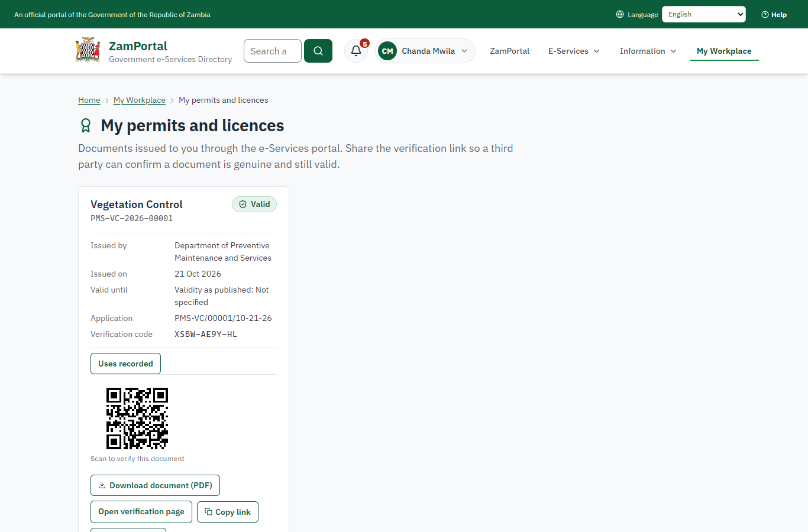Click the ribbon icon beside page title

tap(86, 125)
